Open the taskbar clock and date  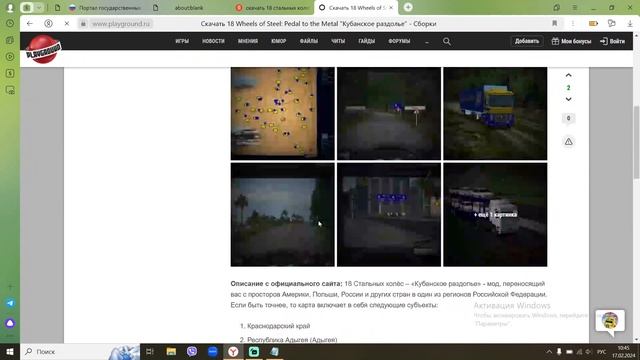623,351
